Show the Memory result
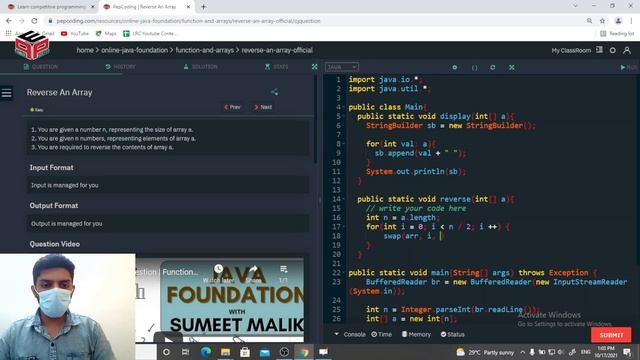Image resolution: width=640 pixels, height=360 pixels. [416, 334]
